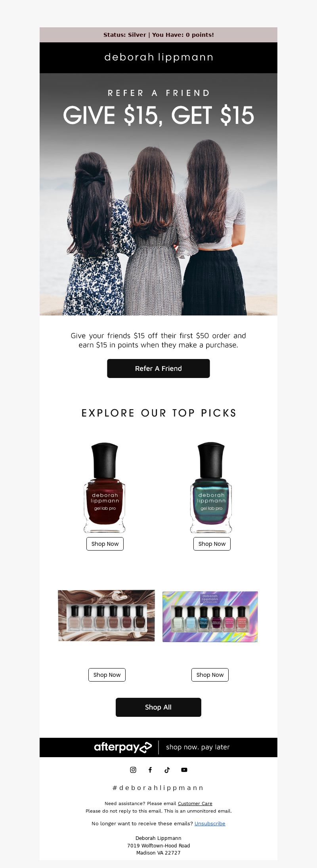317x868 pixels.
Task: Click the afterpay logo
Action: click(x=123, y=747)
